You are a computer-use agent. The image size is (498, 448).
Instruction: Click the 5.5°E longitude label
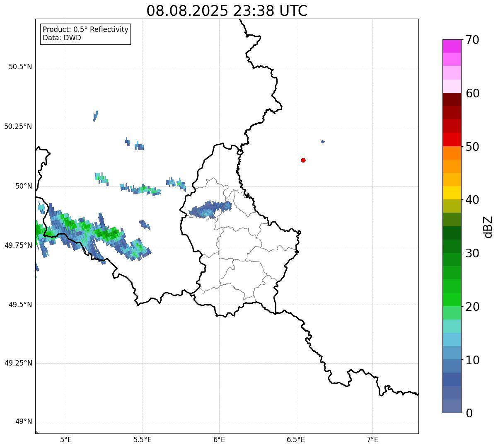click(143, 439)
